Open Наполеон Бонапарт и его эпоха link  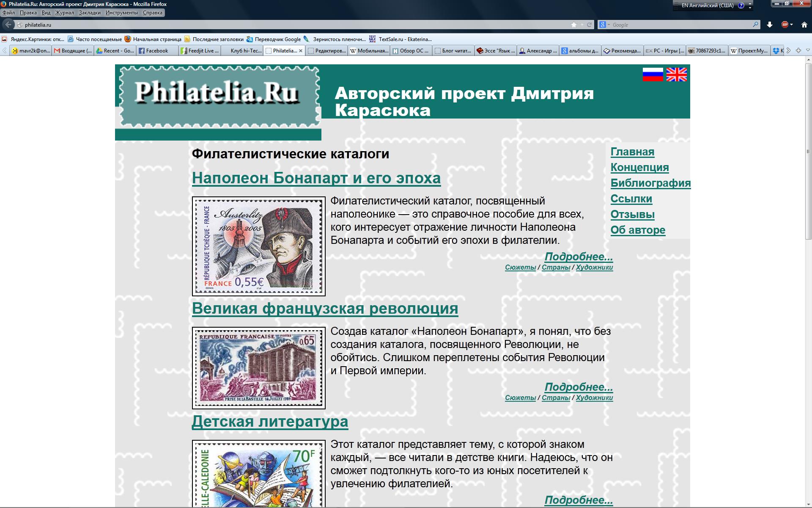(316, 178)
